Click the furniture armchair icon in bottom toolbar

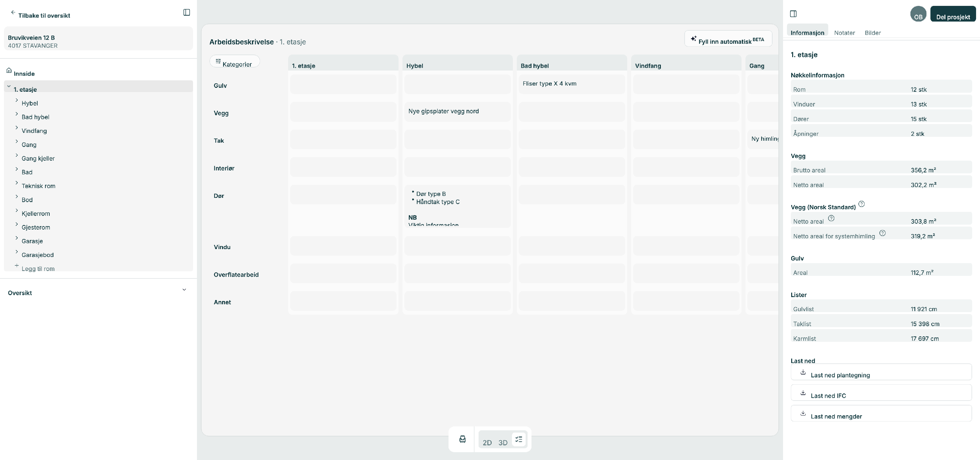[x=462, y=439]
